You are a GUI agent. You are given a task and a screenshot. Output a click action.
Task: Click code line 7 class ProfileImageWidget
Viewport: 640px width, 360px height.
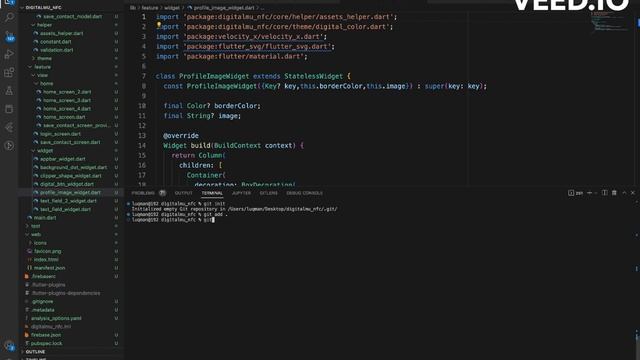tap(253, 76)
